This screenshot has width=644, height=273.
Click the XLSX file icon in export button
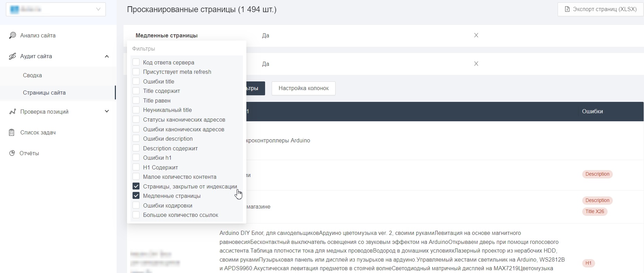tap(567, 9)
